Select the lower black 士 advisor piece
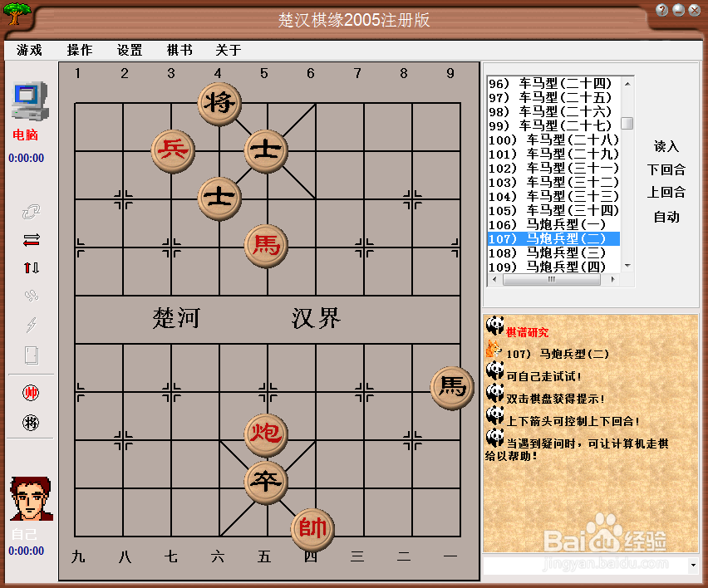The image size is (708, 588). (x=219, y=198)
